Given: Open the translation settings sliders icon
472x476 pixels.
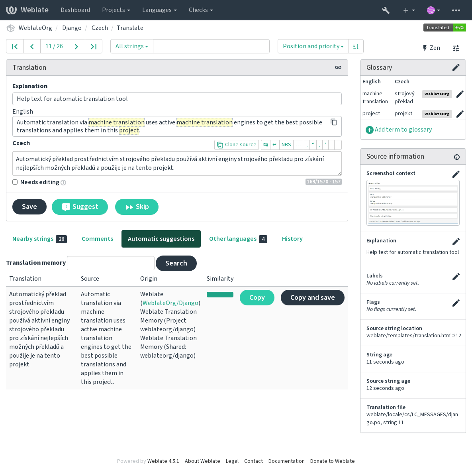Looking at the screenshot, I should [x=456, y=48].
